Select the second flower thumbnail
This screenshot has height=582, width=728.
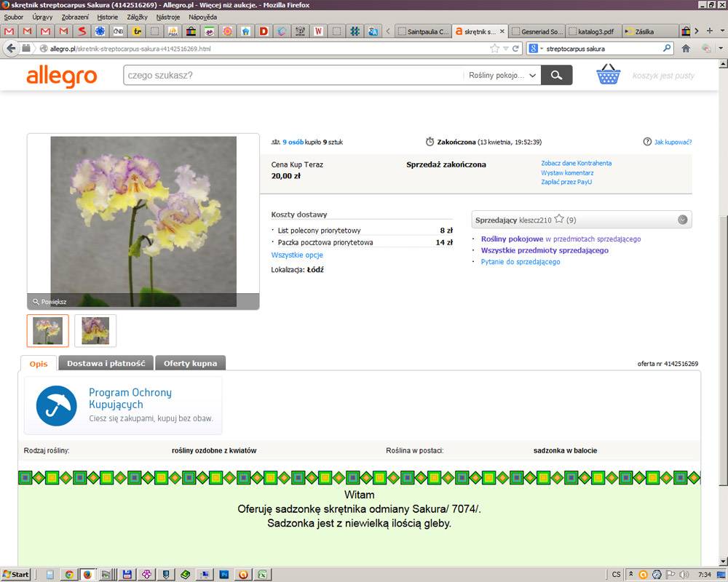(95, 330)
